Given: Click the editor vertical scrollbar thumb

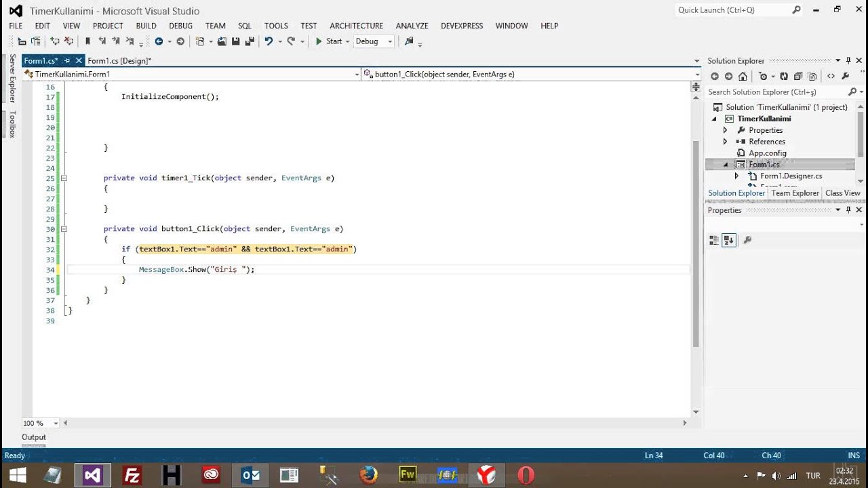Looking at the screenshot, I should 696,244.
